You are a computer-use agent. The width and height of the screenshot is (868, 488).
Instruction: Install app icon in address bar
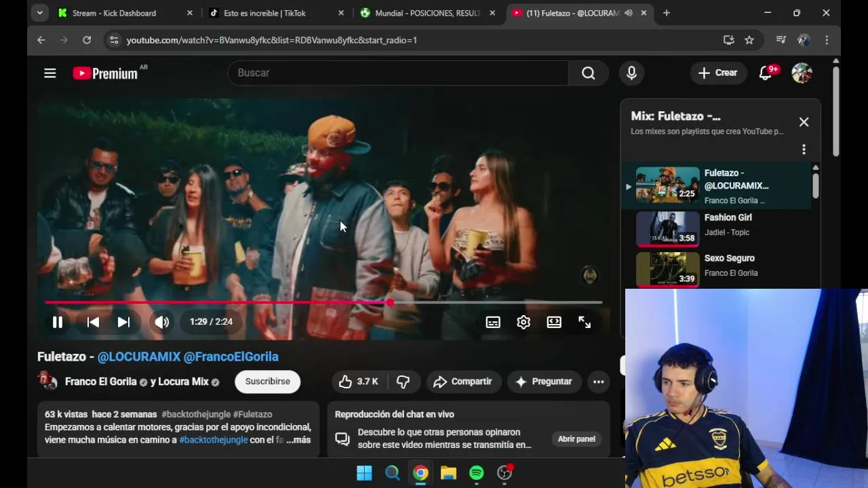point(729,40)
